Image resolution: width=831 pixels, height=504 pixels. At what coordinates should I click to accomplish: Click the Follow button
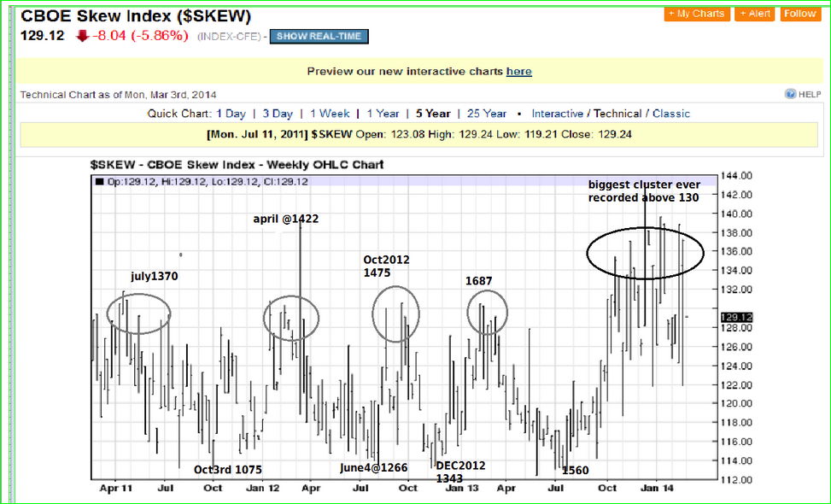[x=799, y=14]
